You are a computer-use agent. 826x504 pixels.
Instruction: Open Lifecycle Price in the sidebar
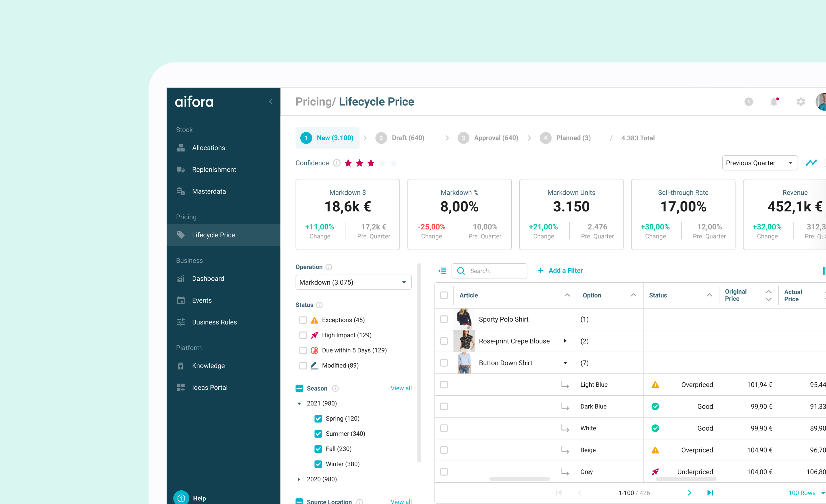[x=224, y=235]
